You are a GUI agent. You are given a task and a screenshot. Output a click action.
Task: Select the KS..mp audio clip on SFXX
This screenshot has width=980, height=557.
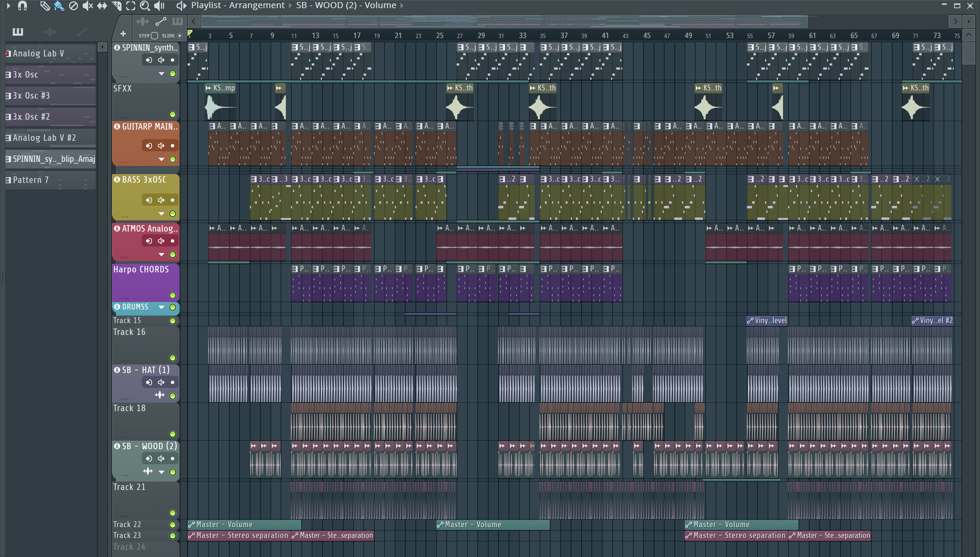[x=220, y=102]
